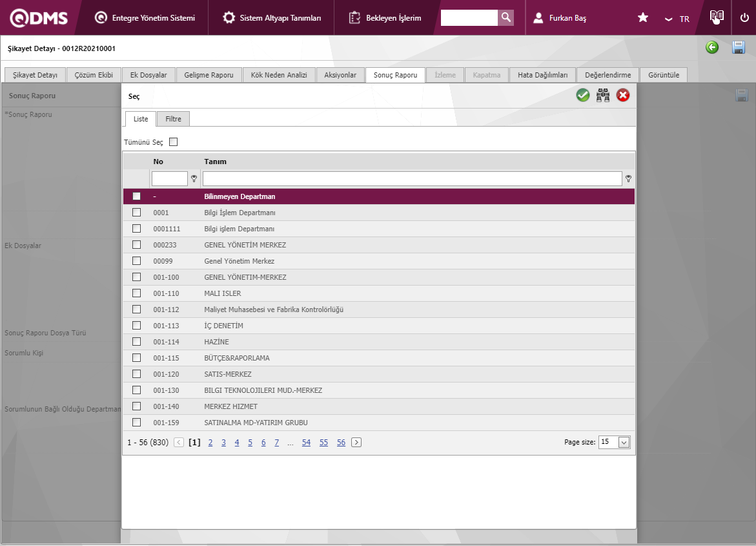Close the Seç dialog with red X icon
756x546 pixels.
click(x=623, y=96)
